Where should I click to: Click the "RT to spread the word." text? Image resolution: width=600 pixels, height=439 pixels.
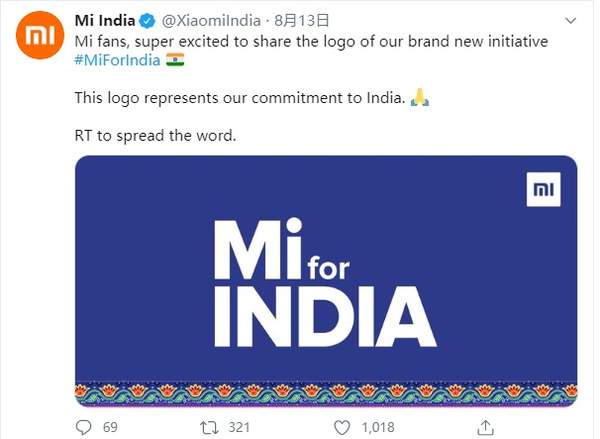[x=156, y=135]
